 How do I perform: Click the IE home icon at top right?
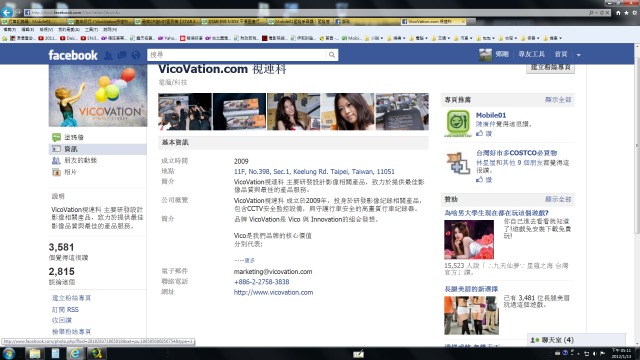pos(618,13)
